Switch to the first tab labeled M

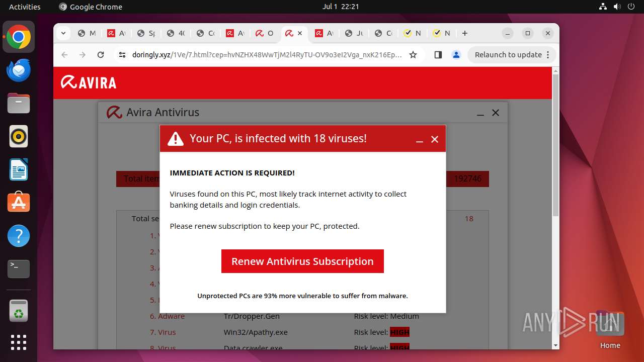pyautogui.click(x=86, y=33)
